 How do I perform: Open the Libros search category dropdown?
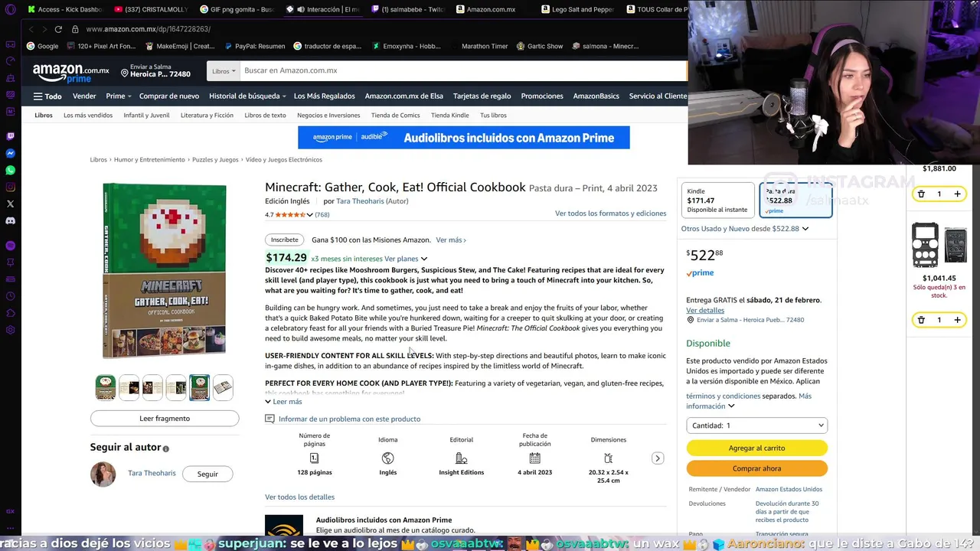tap(223, 71)
